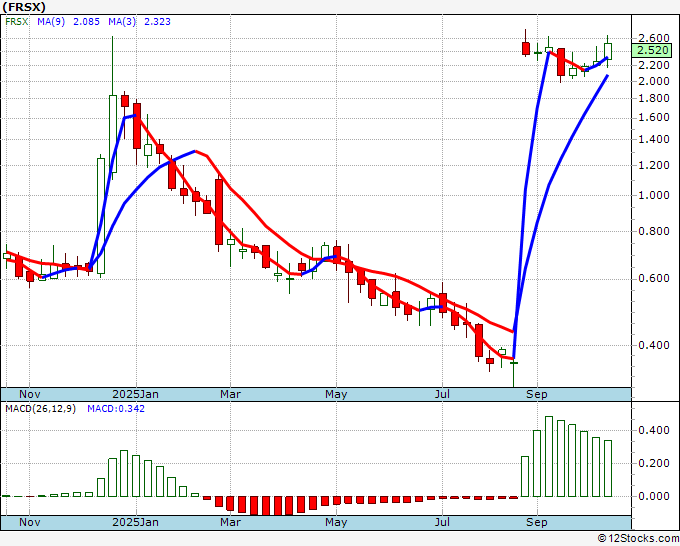This screenshot has width=680, height=546.
Task: Click the MACD:0.342 value label
Action: (x=116, y=409)
